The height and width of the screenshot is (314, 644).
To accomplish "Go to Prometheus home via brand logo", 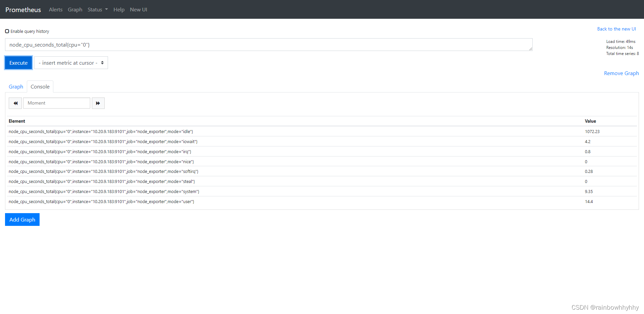I will tap(23, 10).
